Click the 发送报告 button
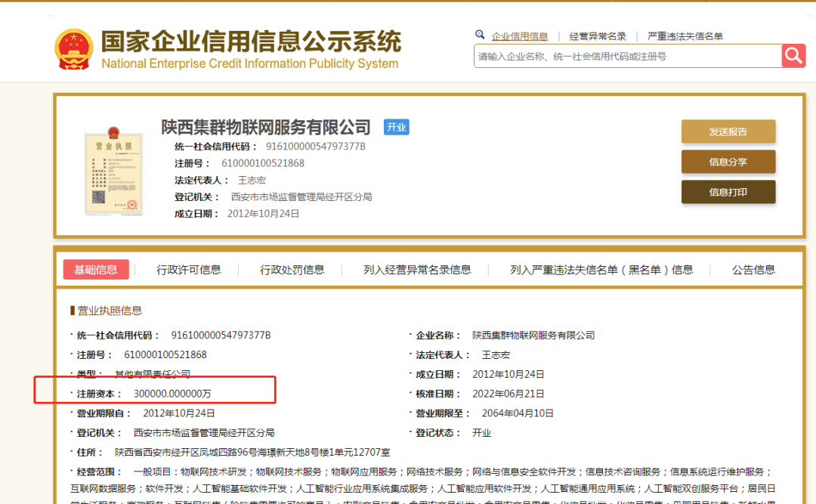Viewport: 816px width, 504px height. point(728,131)
